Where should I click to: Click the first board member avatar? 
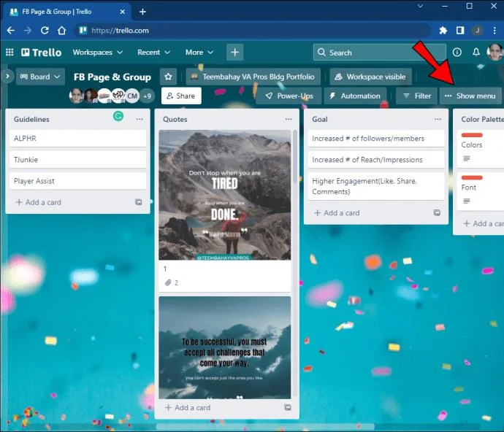pyautogui.click(x=77, y=96)
